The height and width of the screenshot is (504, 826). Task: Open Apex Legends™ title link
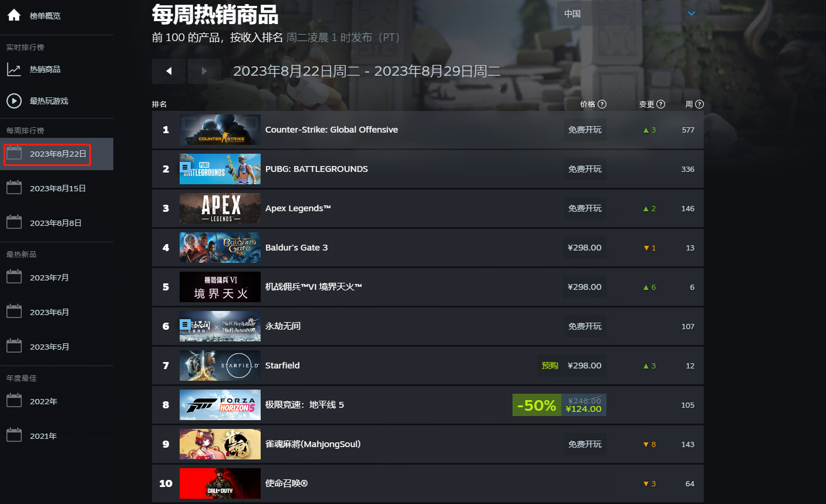[298, 208]
